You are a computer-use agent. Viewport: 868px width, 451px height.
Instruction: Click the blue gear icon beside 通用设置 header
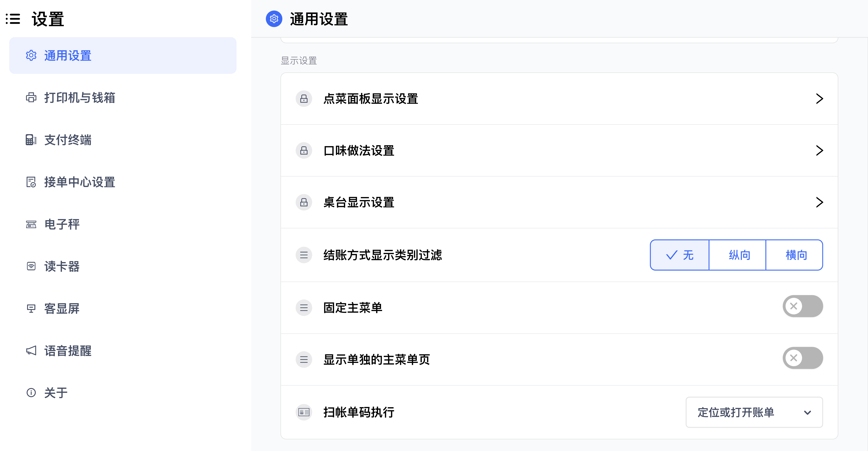pos(274,19)
